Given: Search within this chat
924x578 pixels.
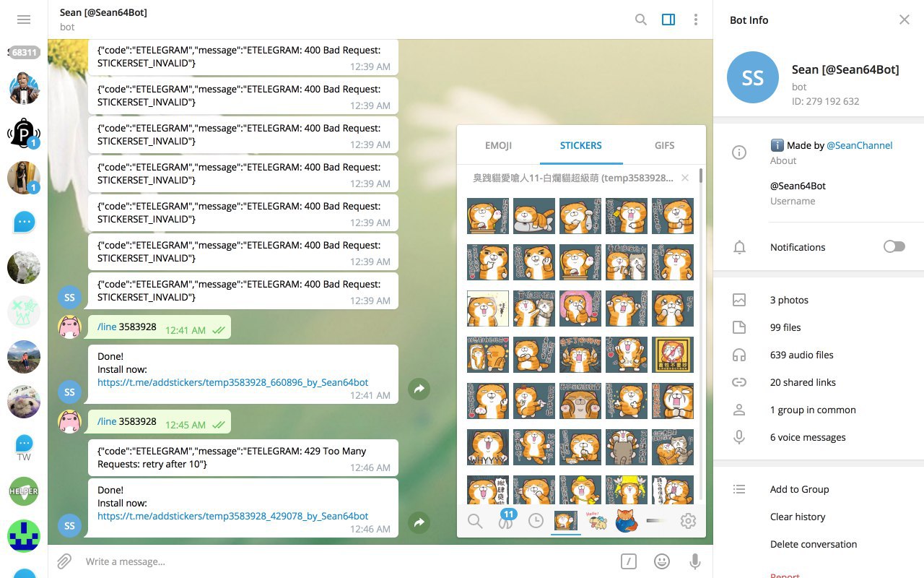Looking at the screenshot, I should coord(640,20).
